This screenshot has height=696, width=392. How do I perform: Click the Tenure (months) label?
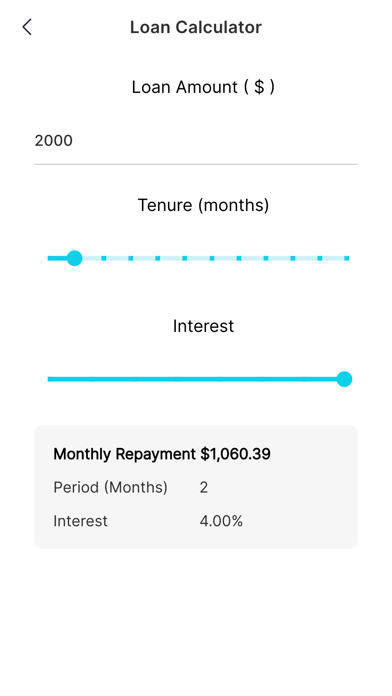pos(203,205)
